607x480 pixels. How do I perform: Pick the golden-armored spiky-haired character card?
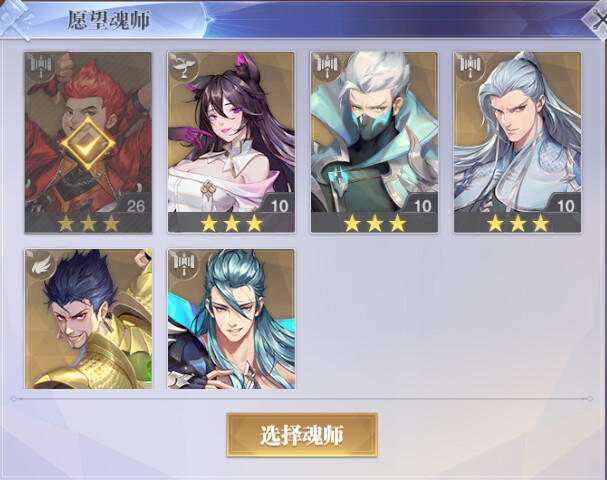88,319
